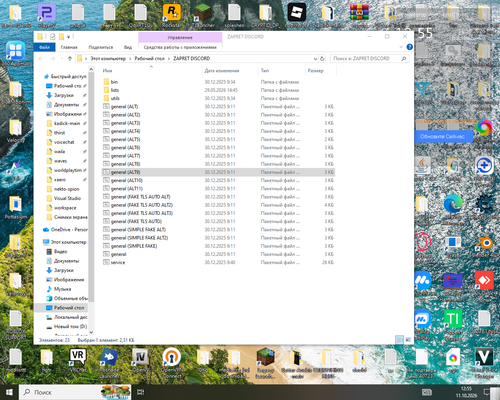Viewport: 500px width, 400px height.
Task: Sort by the Имя column header
Action: [x=151, y=70]
